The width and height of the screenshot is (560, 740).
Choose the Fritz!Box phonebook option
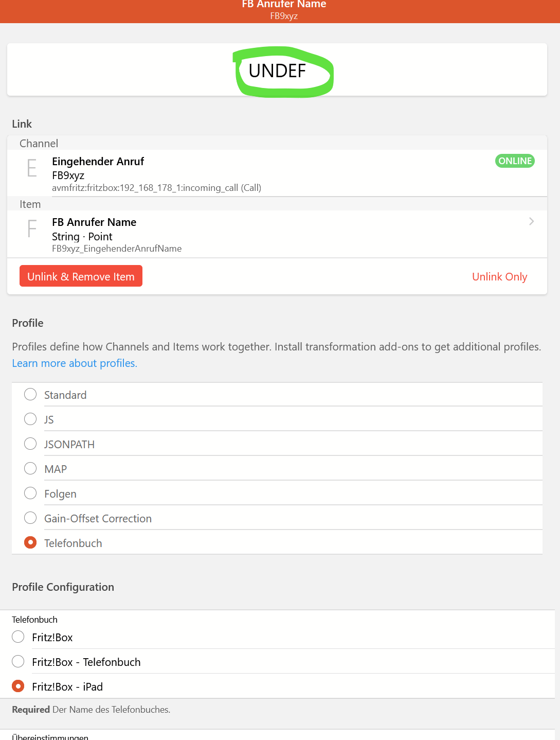[x=18, y=637]
